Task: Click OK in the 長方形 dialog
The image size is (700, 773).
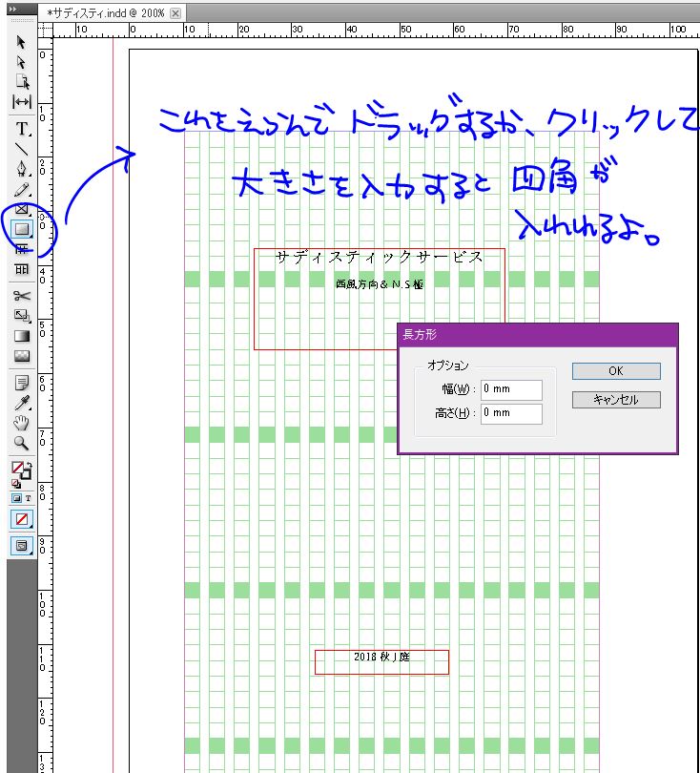Action: coord(616,371)
